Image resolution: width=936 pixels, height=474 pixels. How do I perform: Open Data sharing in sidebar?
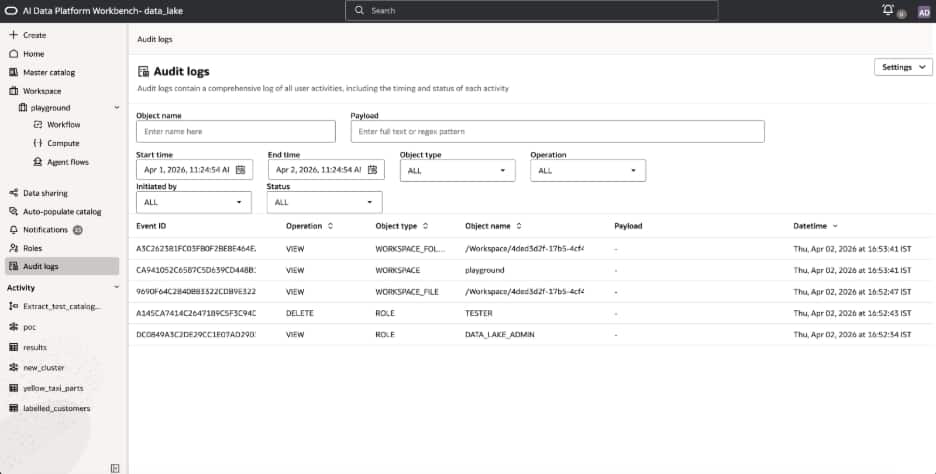[45, 193]
